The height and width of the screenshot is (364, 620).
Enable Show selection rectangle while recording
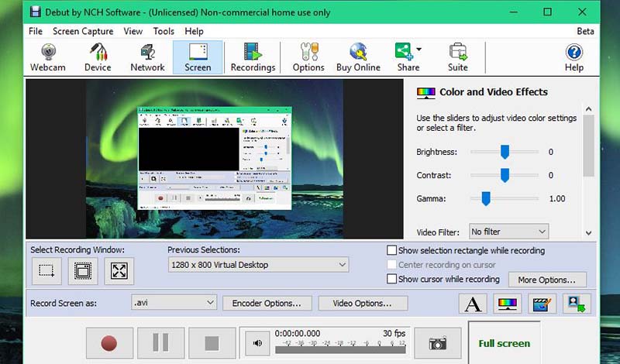point(391,251)
